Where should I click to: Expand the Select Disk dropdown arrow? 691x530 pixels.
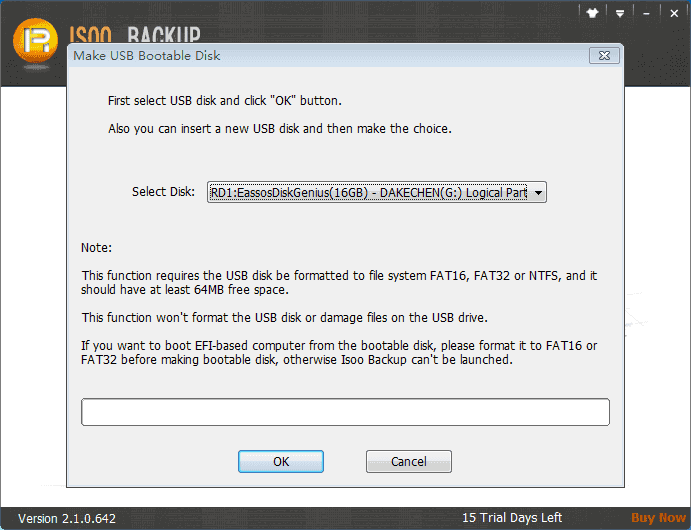[538, 193]
